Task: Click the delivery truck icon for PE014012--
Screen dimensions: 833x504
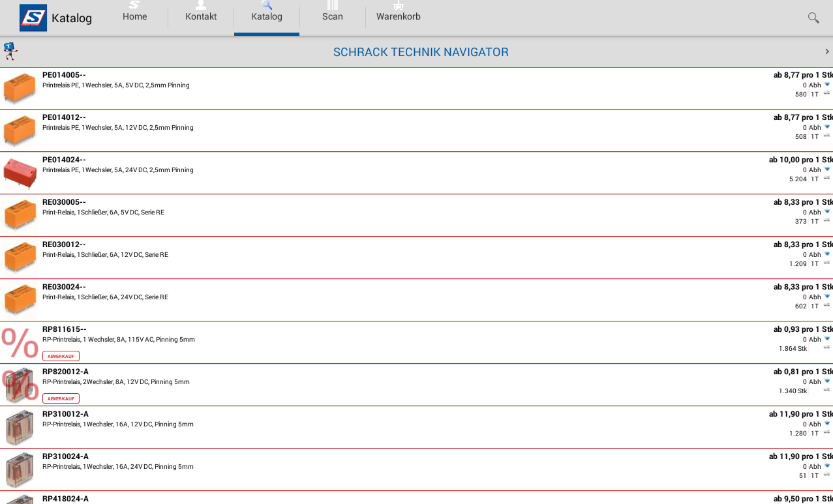Action: coord(827,136)
